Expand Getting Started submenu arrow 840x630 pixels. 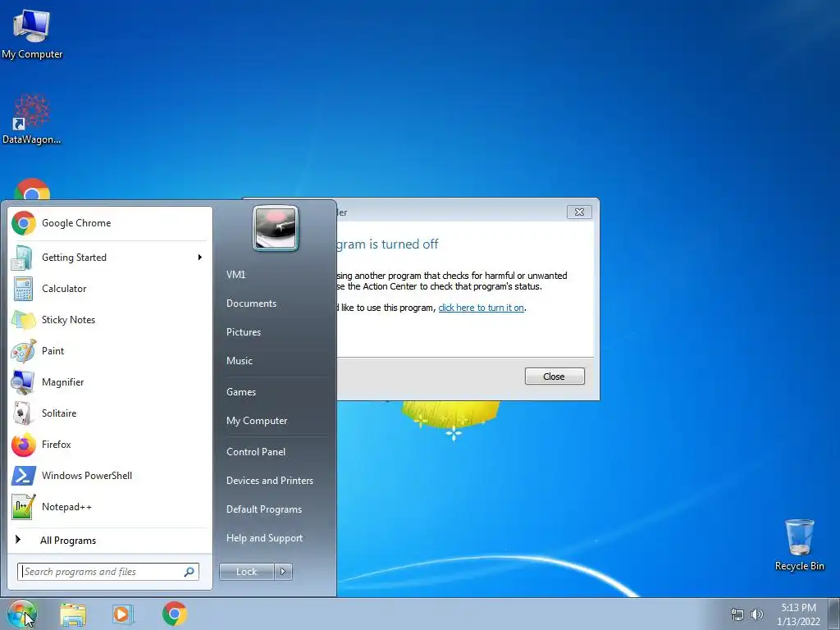point(200,258)
